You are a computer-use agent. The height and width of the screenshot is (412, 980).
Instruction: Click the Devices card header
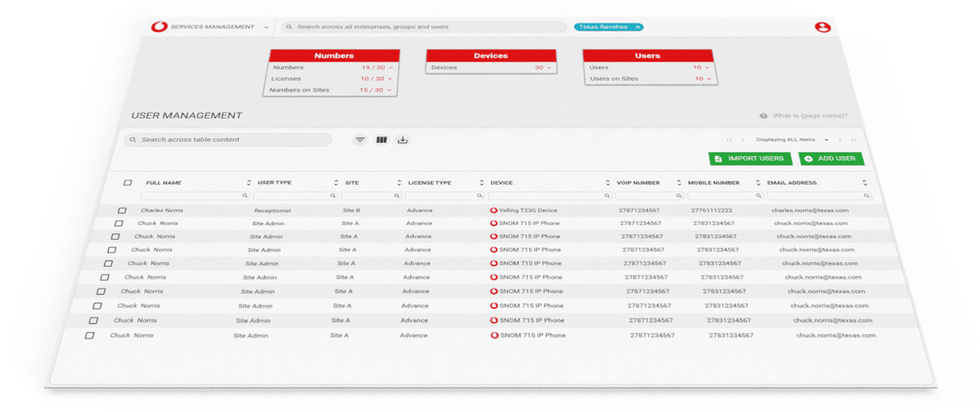click(491, 55)
